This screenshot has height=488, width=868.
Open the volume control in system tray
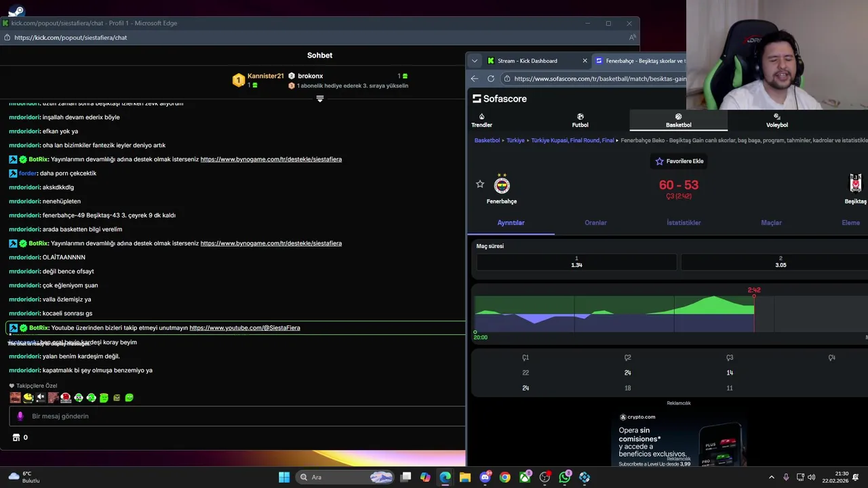pyautogui.click(x=812, y=477)
